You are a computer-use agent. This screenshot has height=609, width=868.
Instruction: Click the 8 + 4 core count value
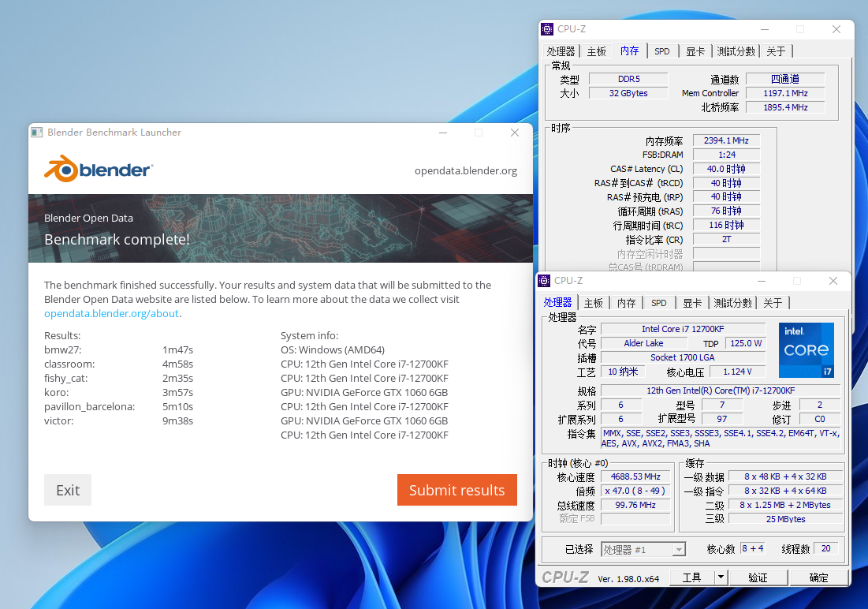(752, 548)
